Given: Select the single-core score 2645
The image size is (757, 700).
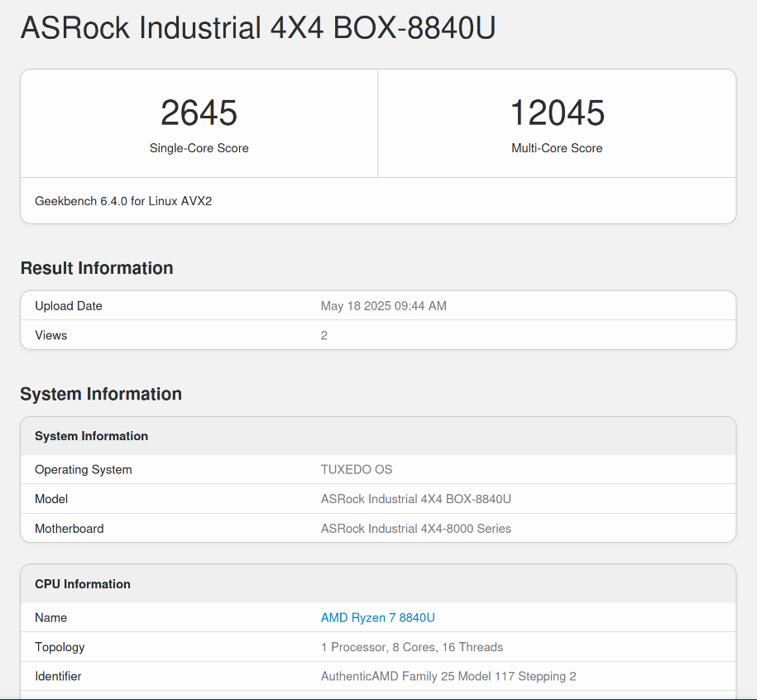Looking at the screenshot, I should pos(199,113).
